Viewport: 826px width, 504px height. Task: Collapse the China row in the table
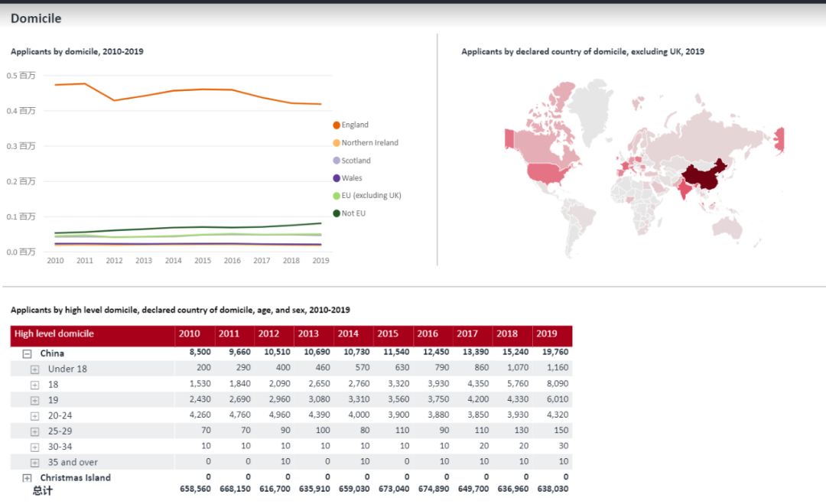(27, 354)
